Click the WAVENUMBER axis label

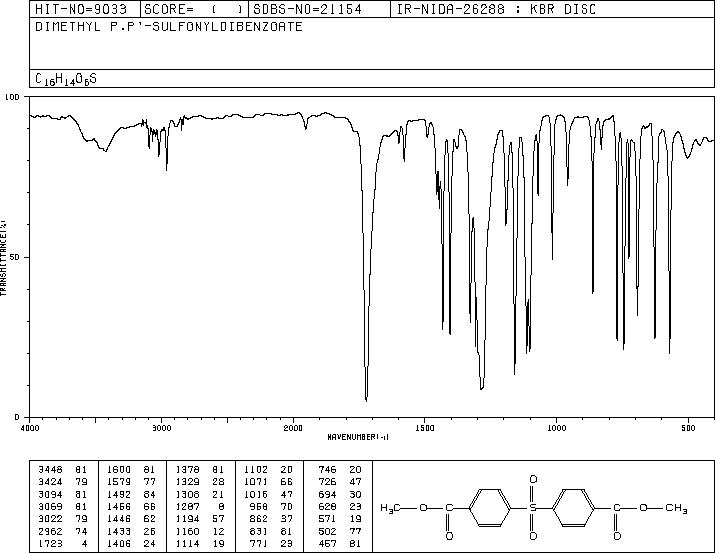pos(358,437)
